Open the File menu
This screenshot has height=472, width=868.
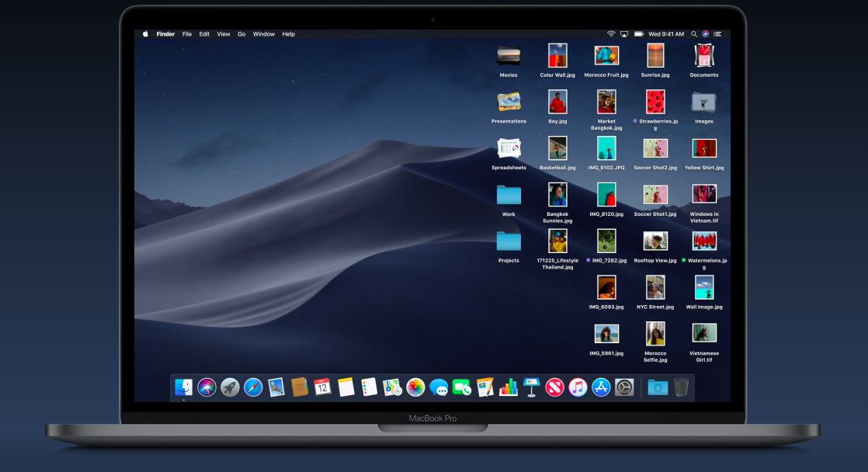[186, 34]
